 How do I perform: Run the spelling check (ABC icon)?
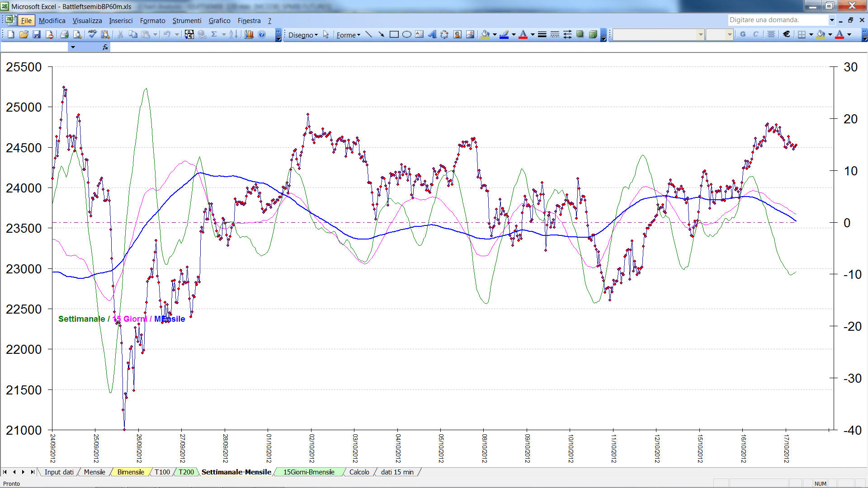pyautogui.click(x=93, y=34)
